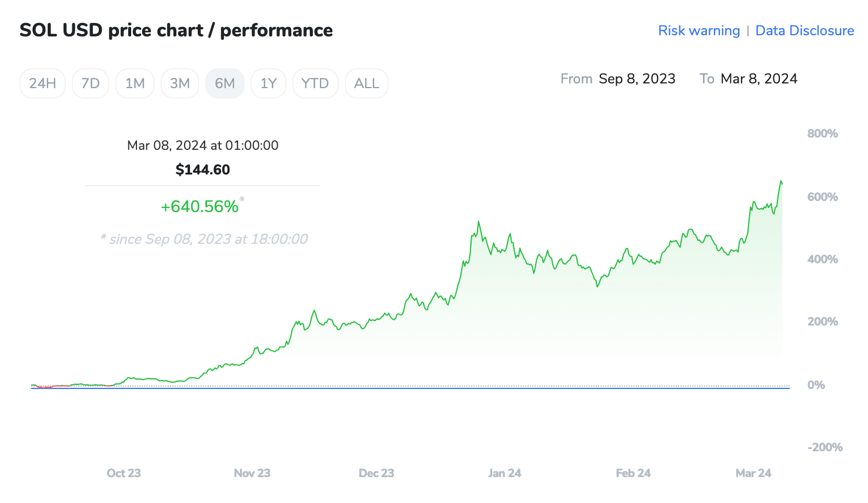Edit the From date Sep 8, 2023
This screenshot has width=868, height=503.
[637, 79]
